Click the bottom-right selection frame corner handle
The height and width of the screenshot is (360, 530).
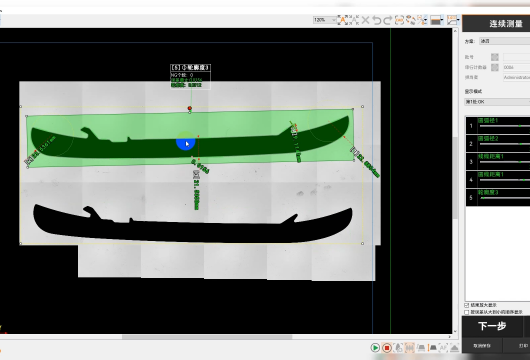[362, 243]
